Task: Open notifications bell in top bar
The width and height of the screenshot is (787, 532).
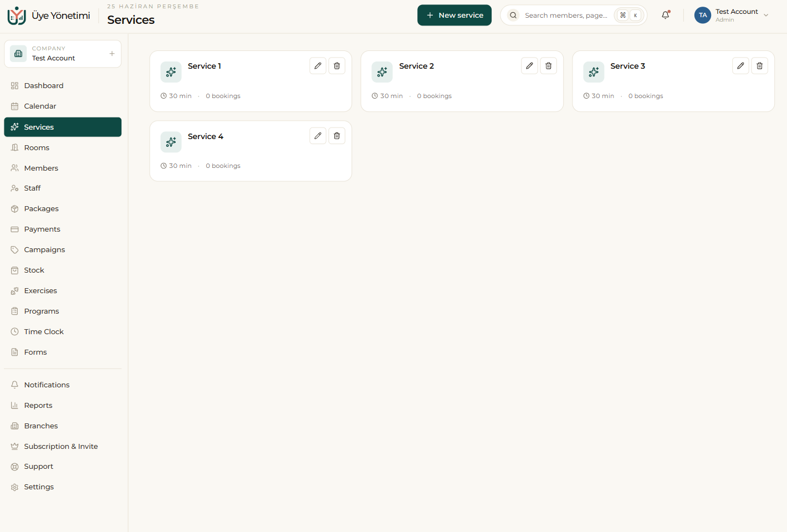Action: tap(666, 15)
